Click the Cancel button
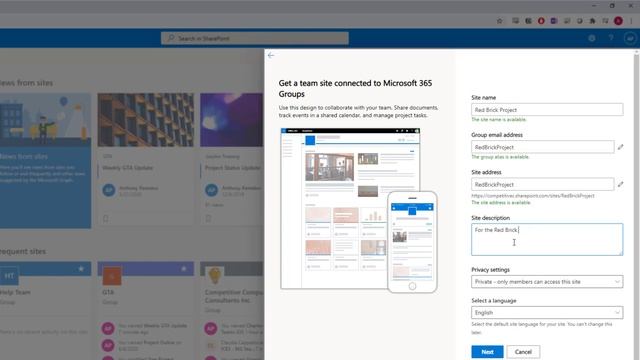Image resolution: width=640 pixels, height=360 pixels. 523,352
